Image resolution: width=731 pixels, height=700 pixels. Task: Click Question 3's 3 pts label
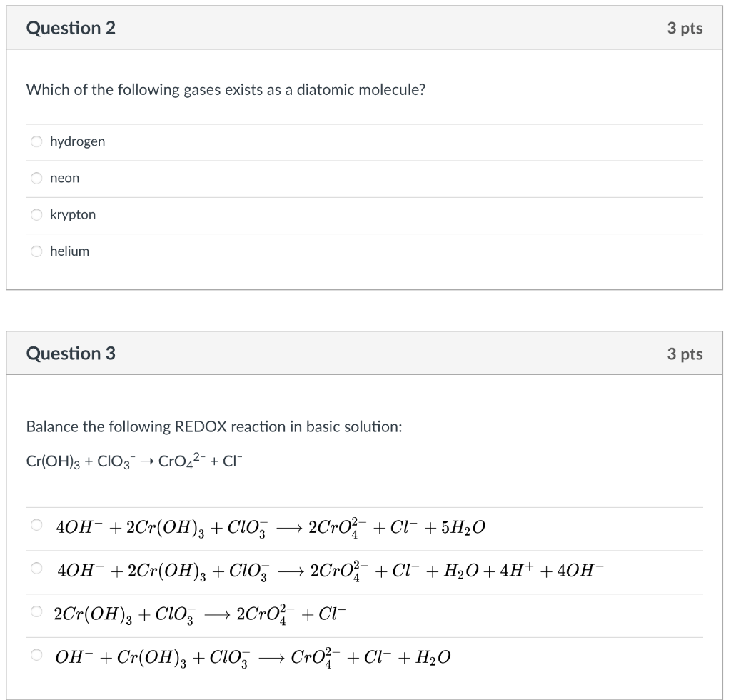click(685, 354)
